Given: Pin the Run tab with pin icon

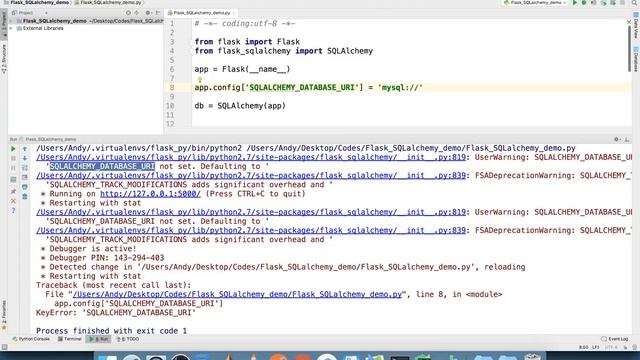Looking at the screenshot, I should (x=13, y=191).
